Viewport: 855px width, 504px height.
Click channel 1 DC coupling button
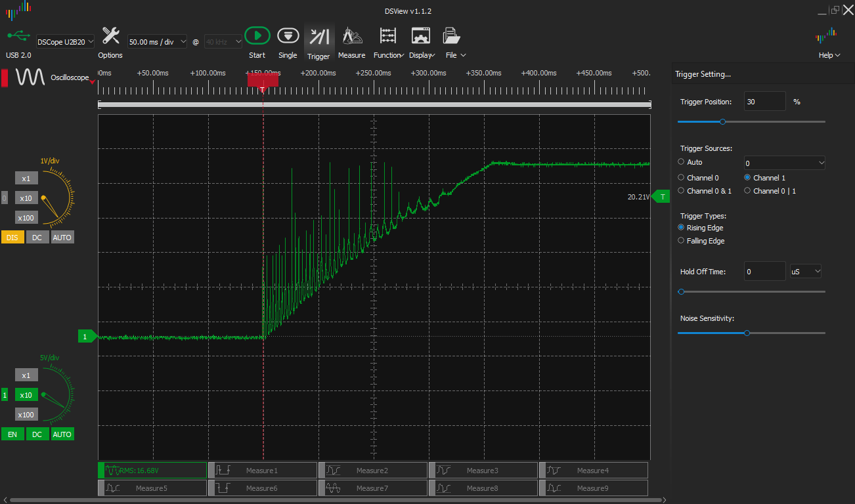tap(37, 434)
